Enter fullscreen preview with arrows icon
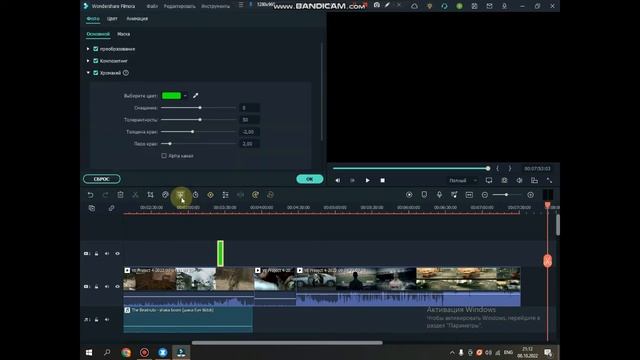The image size is (640, 360). [549, 180]
